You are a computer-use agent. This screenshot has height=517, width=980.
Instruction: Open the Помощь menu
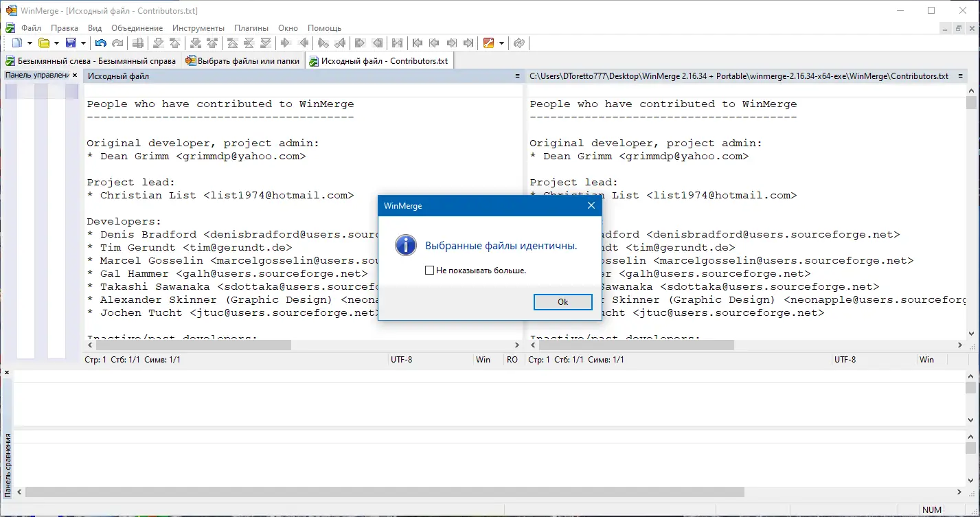[324, 28]
